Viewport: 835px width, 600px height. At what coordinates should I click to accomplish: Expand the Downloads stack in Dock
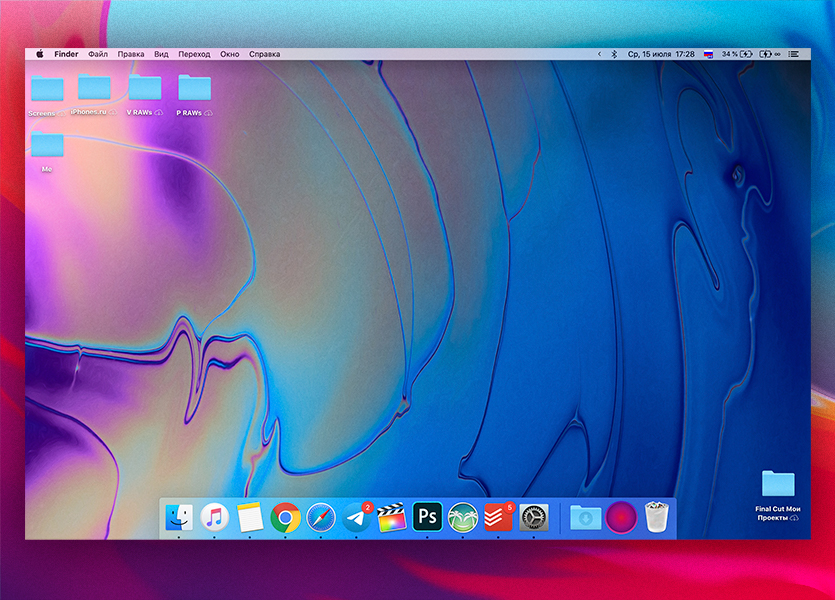click(585, 517)
